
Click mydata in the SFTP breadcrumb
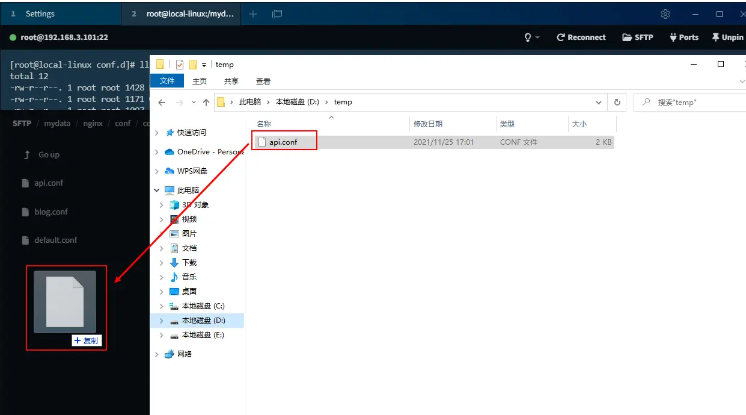(x=57, y=123)
